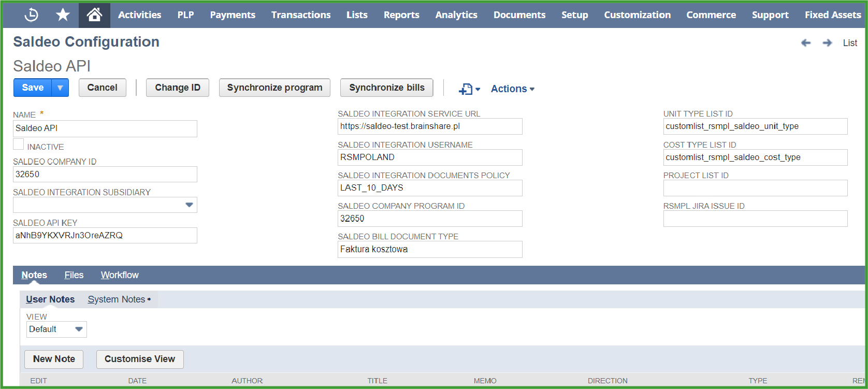Screen dimensions: 868x389
Task: Expand the Save button dropdown arrow
Action: (x=60, y=88)
